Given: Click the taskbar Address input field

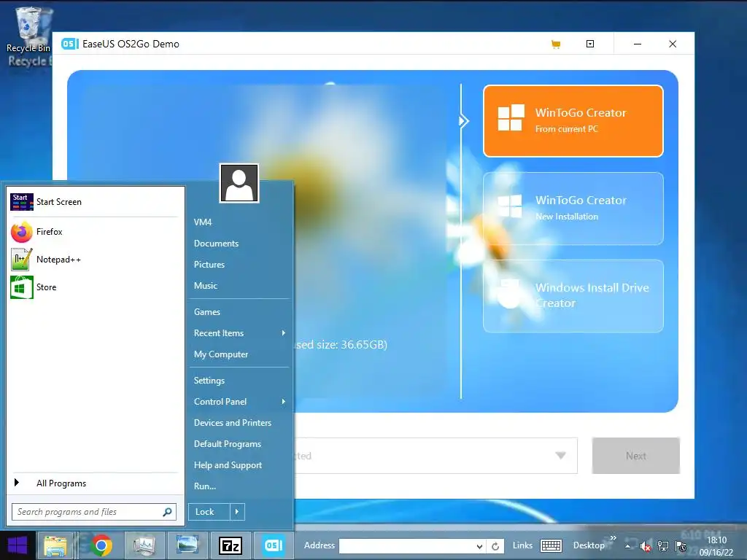Looking at the screenshot, I should (407, 546).
